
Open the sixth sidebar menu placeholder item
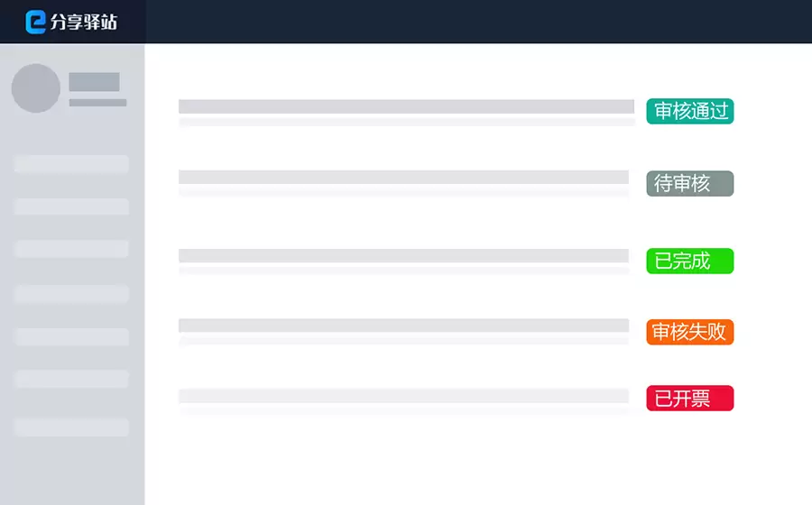pos(71,380)
